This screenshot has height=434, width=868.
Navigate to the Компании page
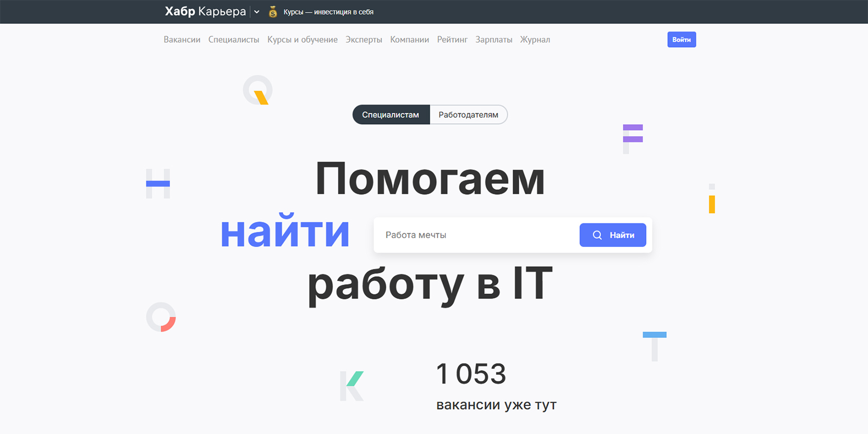click(x=410, y=40)
